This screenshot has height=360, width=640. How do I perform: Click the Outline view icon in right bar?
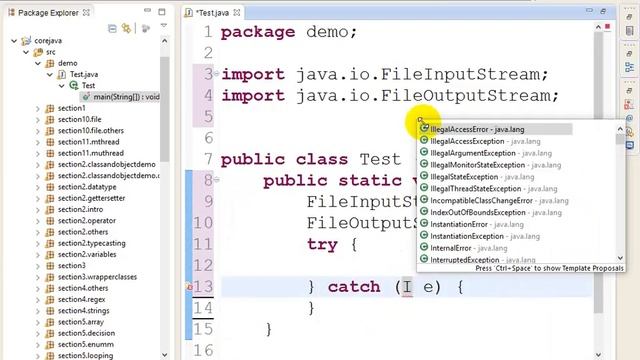[x=629, y=67]
